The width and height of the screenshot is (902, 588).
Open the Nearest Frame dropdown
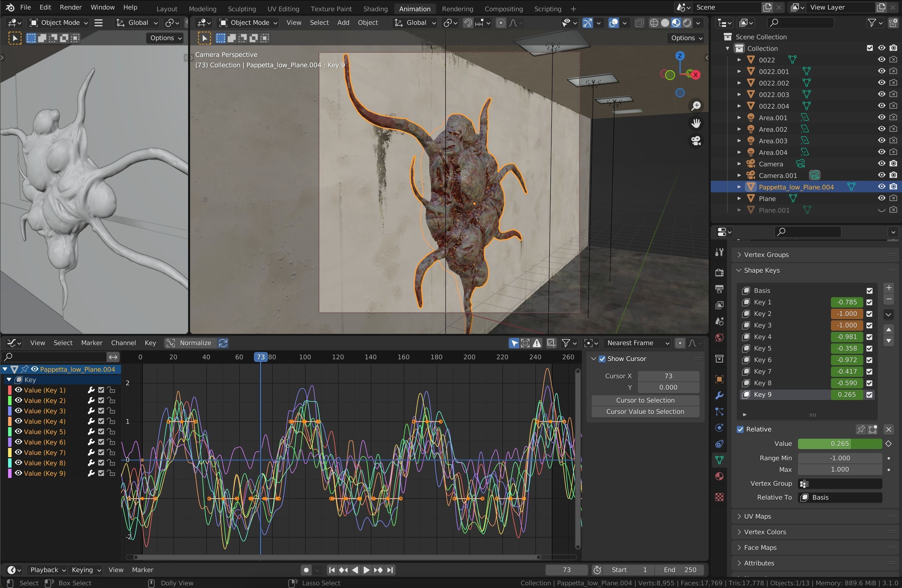(637, 343)
